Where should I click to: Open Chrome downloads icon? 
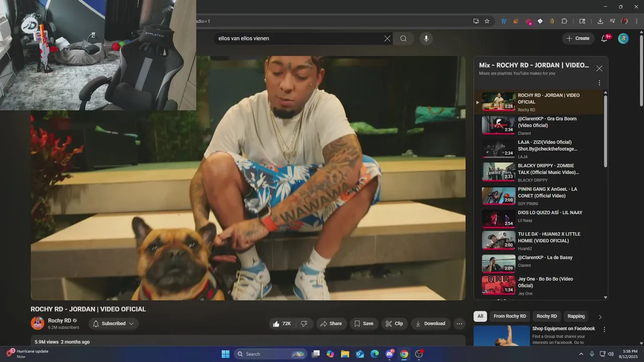click(x=600, y=21)
